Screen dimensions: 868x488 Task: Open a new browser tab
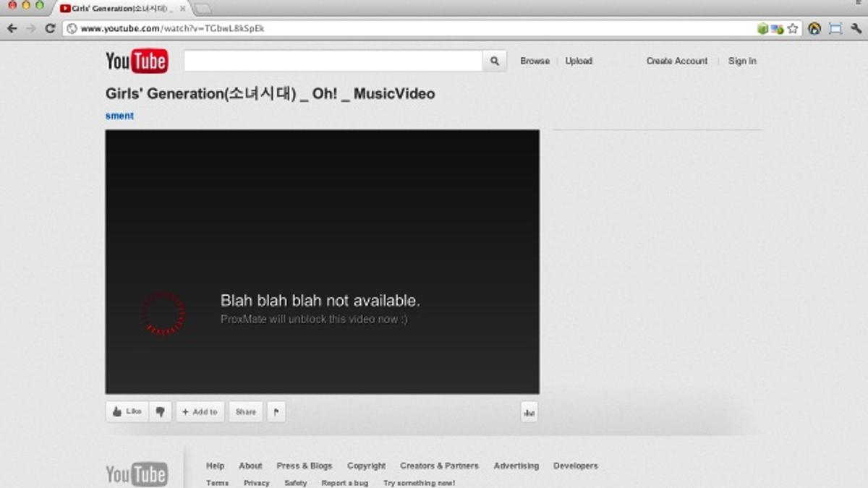point(203,9)
